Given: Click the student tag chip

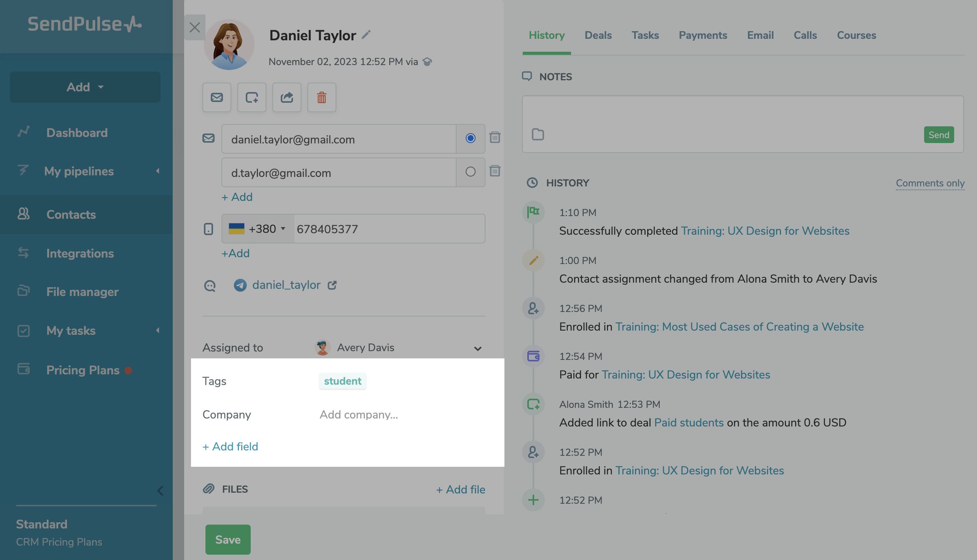Looking at the screenshot, I should click(342, 381).
